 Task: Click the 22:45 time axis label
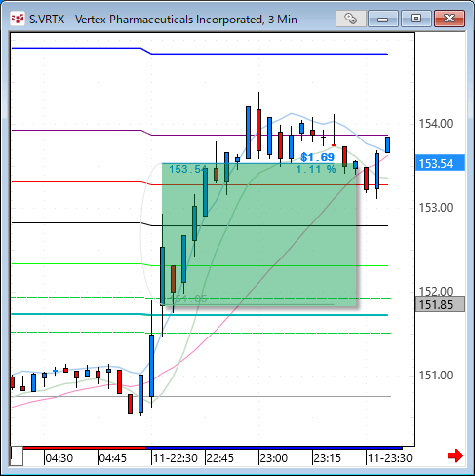[x=220, y=458]
